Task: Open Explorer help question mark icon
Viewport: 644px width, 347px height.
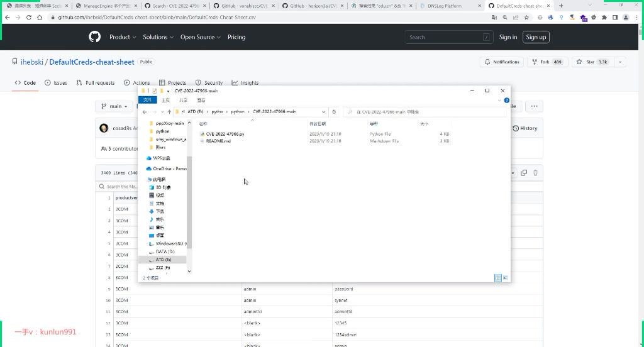Action: point(506,100)
